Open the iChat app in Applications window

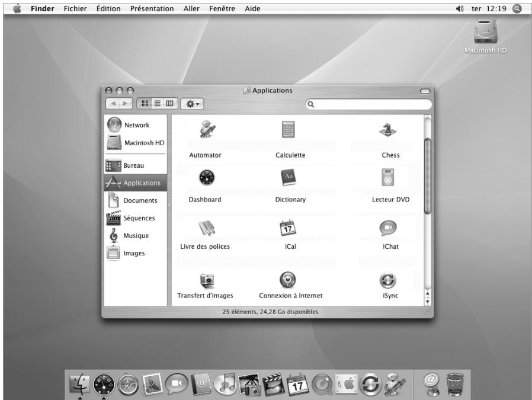coord(388,228)
